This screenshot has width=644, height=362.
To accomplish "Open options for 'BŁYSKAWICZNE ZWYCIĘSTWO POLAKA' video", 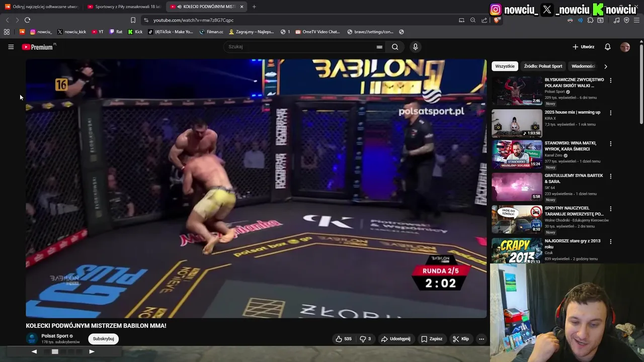I will [610, 80].
